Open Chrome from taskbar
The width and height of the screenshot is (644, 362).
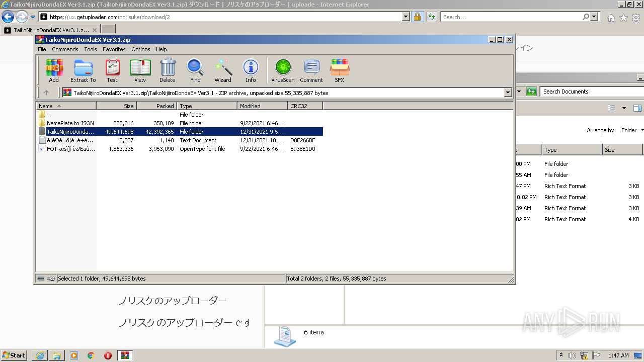click(91, 355)
